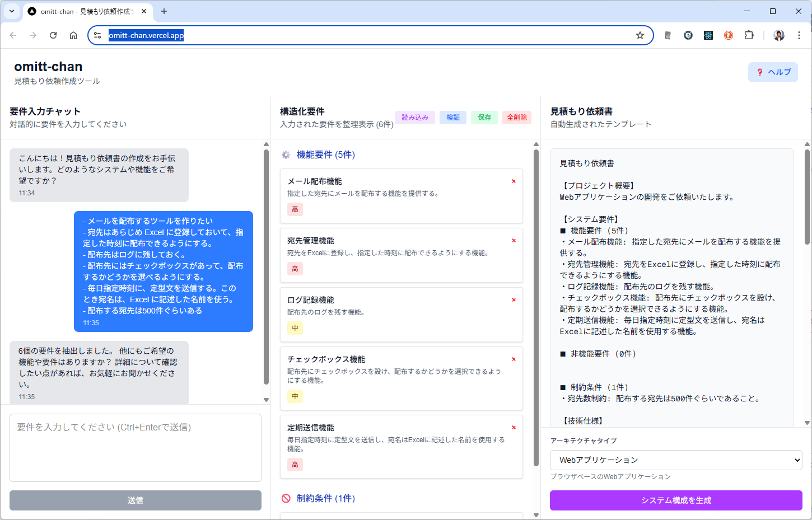The image size is (812, 520).
Task: Open a new browser tab
Action: point(164,11)
